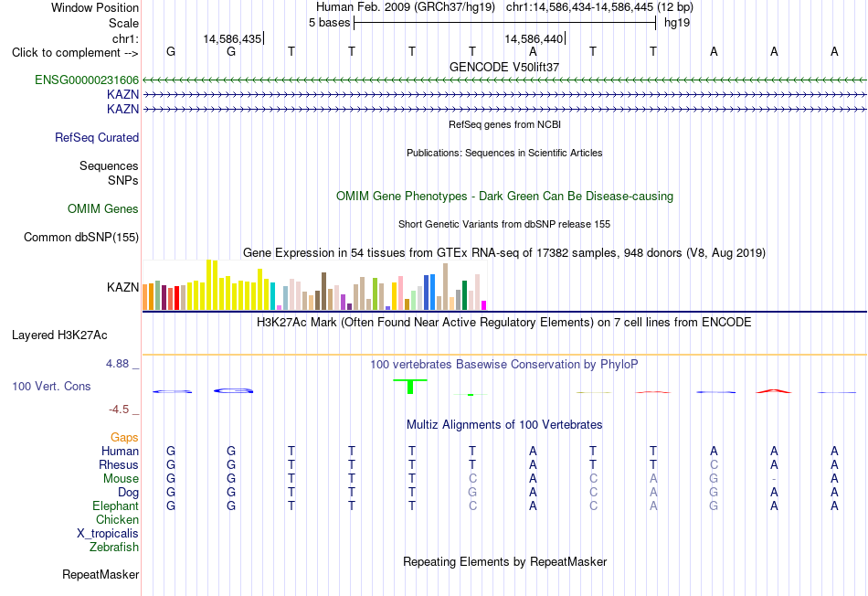Click the Layered H3K27Ac track label

click(59, 335)
